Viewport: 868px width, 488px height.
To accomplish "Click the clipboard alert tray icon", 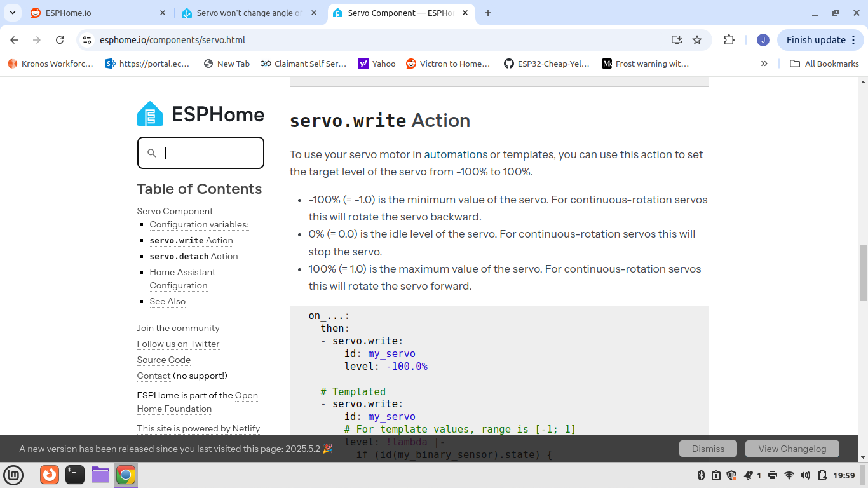I will pyautogui.click(x=716, y=475).
